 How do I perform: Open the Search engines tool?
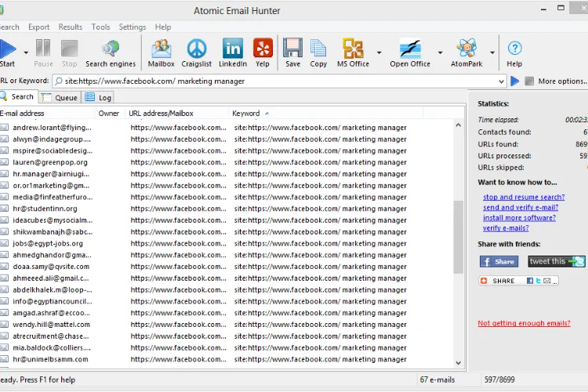tap(110, 53)
